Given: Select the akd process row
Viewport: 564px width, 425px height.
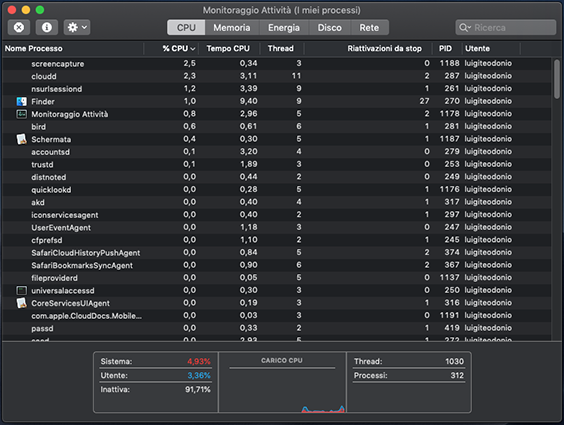Looking at the screenshot, I should tap(277, 202).
